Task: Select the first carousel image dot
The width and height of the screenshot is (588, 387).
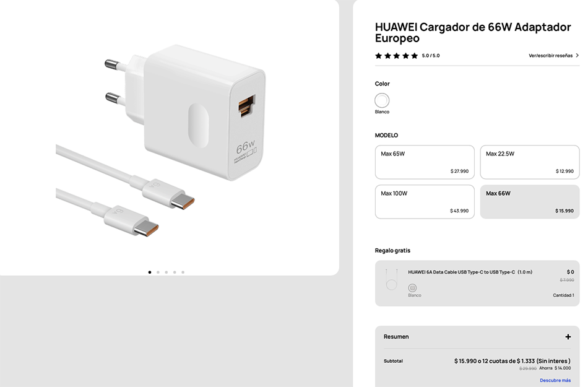Action: pyautogui.click(x=150, y=272)
